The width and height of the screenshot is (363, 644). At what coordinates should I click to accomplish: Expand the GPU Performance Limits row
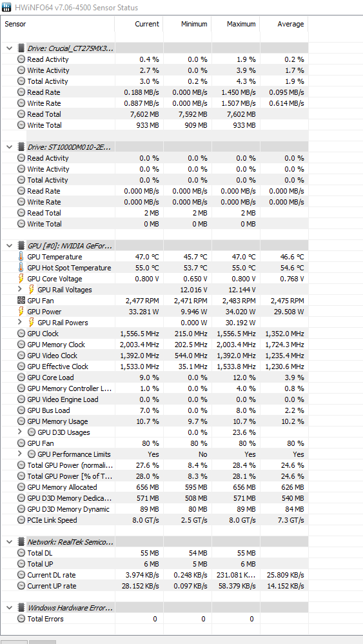20,454
